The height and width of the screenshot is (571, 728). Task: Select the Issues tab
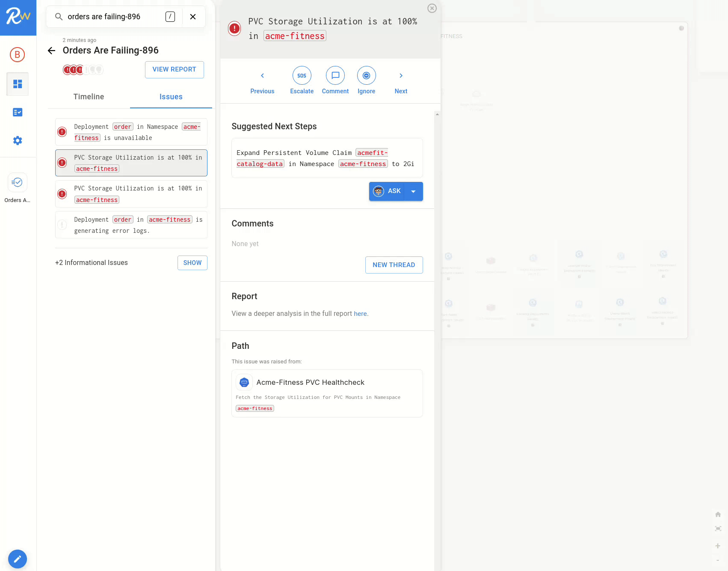coord(171,97)
